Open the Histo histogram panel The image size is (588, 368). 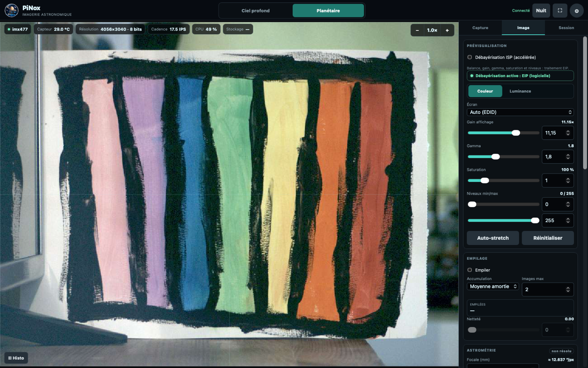16,358
